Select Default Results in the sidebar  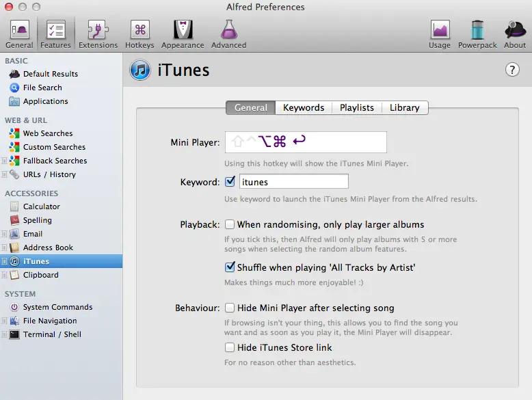[x=61, y=74]
